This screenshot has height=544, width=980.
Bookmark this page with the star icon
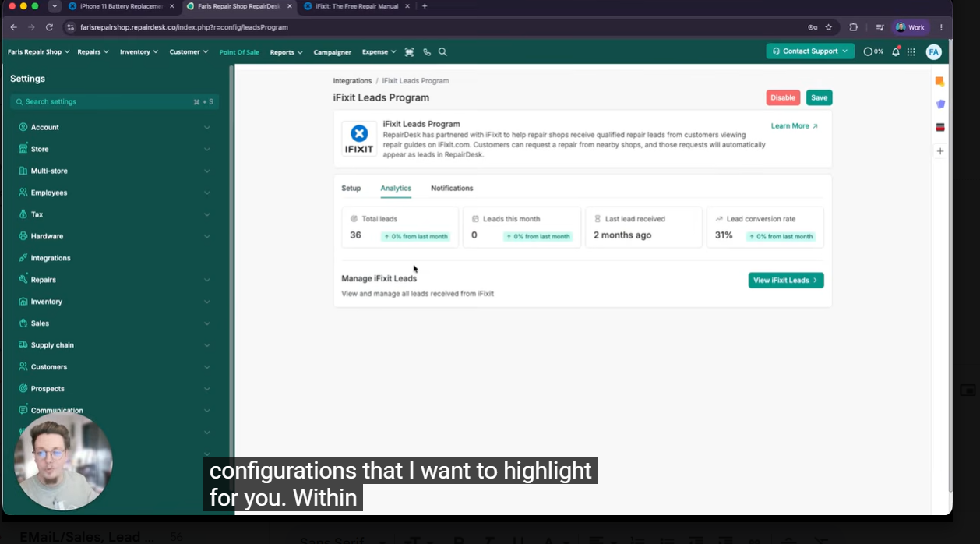[829, 27]
